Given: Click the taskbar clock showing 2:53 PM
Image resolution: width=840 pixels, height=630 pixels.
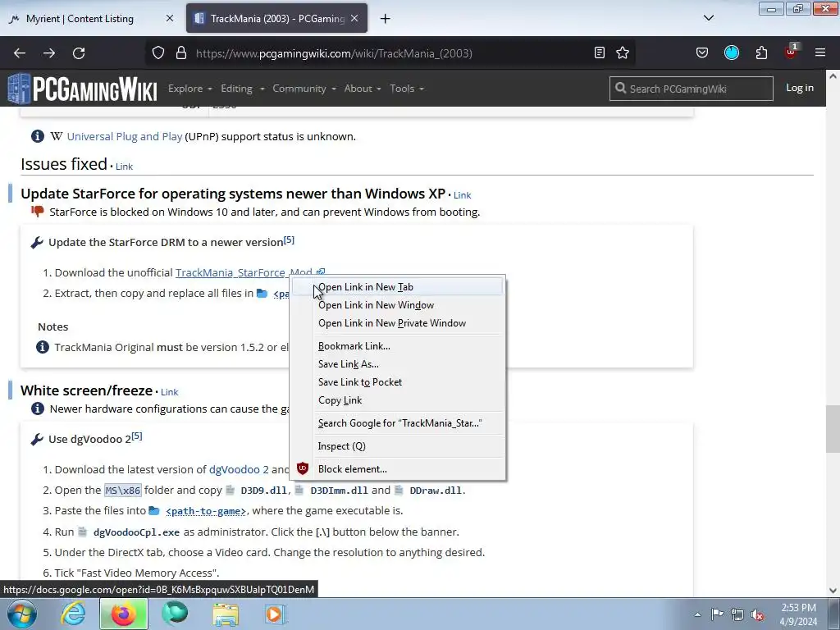Looking at the screenshot, I should (x=798, y=614).
